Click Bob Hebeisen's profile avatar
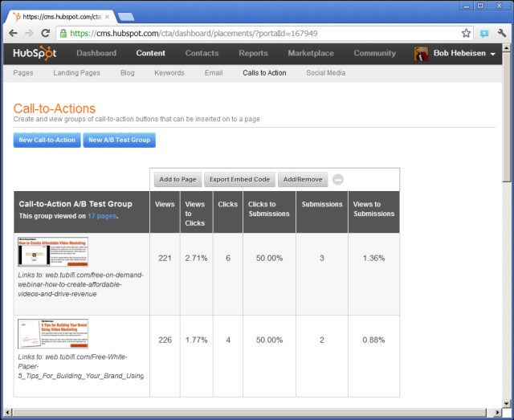The image size is (514, 420). point(421,54)
